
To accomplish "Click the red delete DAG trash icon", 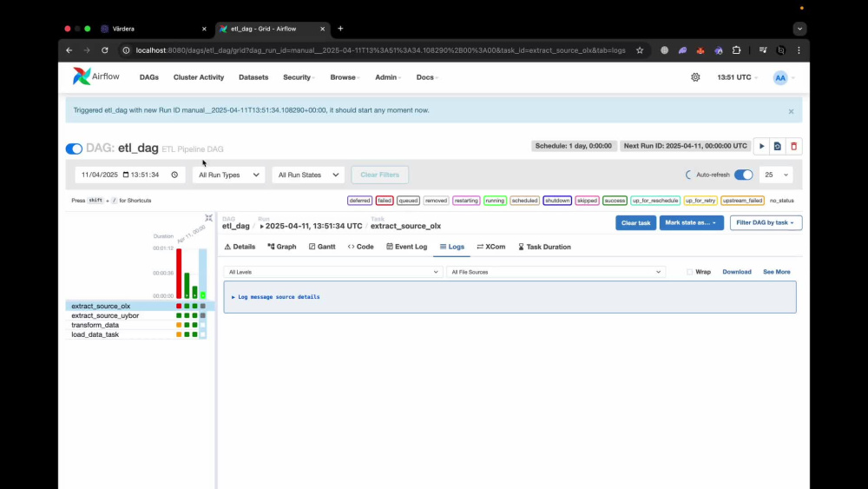I will pyautogui.click(x=794, y=146).
